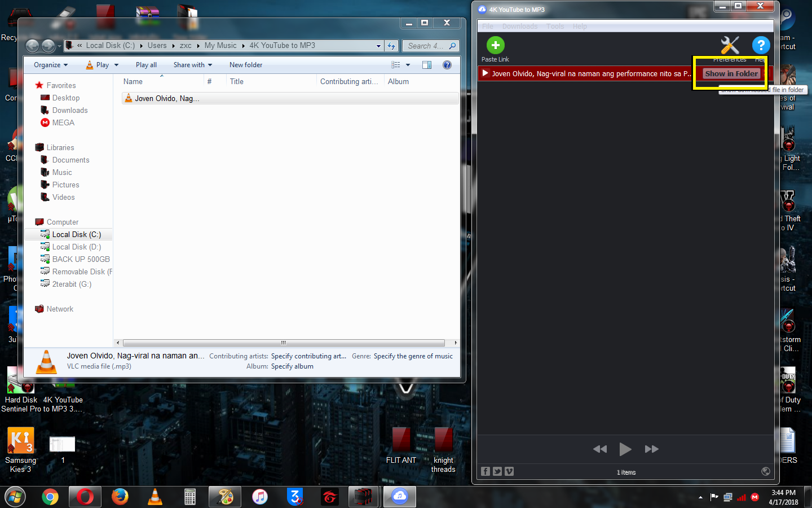
Task: Sort by Name column header
Action: [161, 81]
